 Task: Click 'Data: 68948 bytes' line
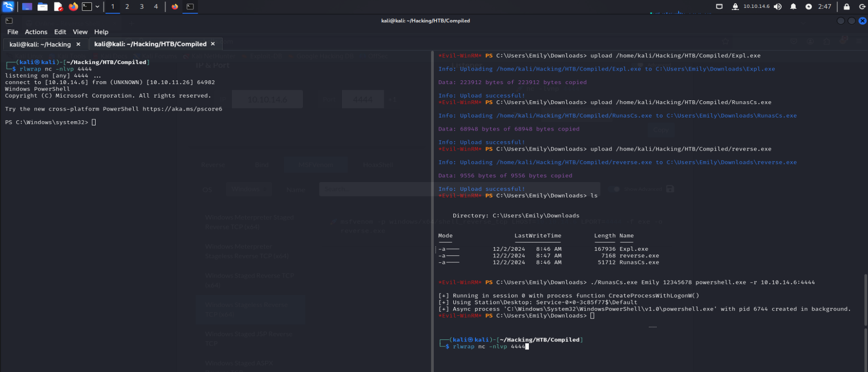(x=509, y=129)
